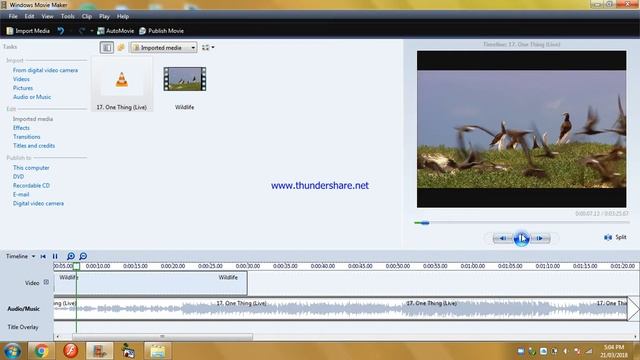
Task: Click the volume icon in system tray
Action: coord(566,351)
